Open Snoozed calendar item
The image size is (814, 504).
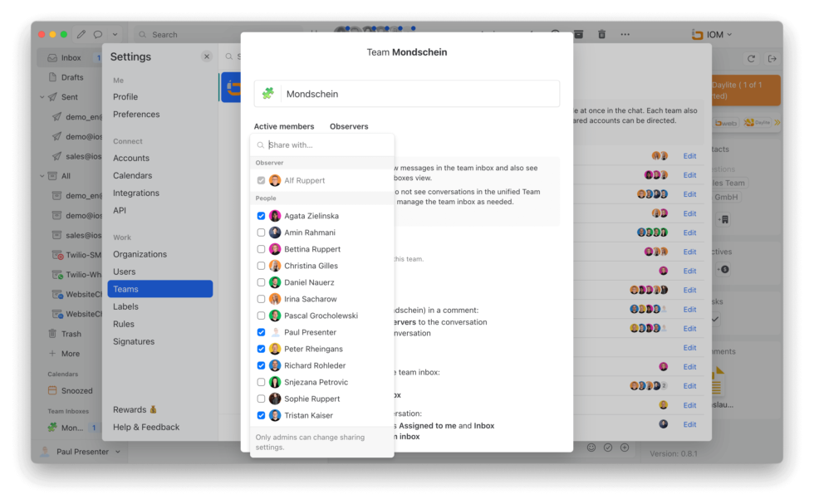(70, 390)
